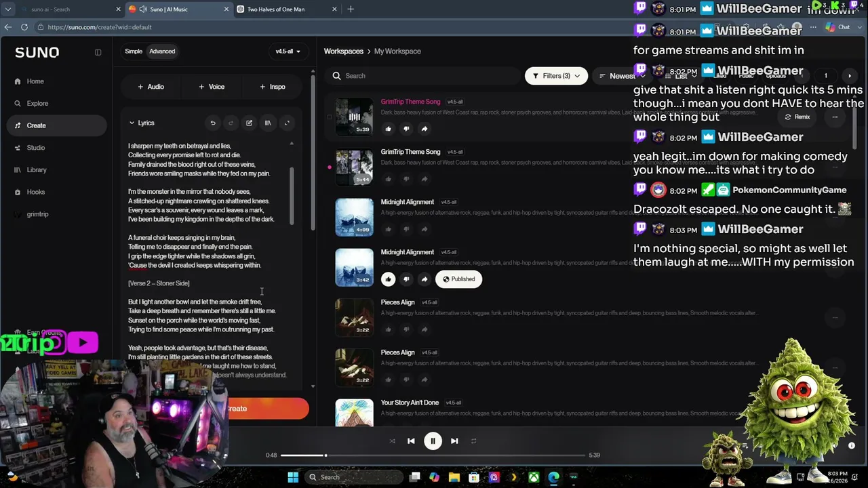
Task: Skip to the previous track
Action: pos(411,441)
